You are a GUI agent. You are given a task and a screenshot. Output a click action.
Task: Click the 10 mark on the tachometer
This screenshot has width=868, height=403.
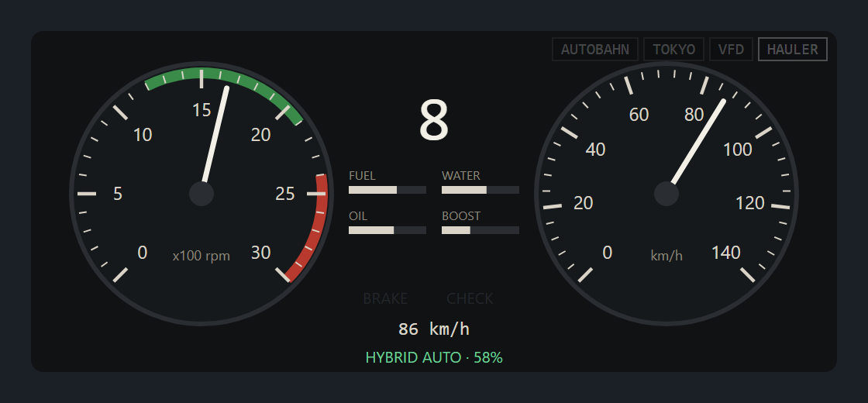click(x=143, y=135)
